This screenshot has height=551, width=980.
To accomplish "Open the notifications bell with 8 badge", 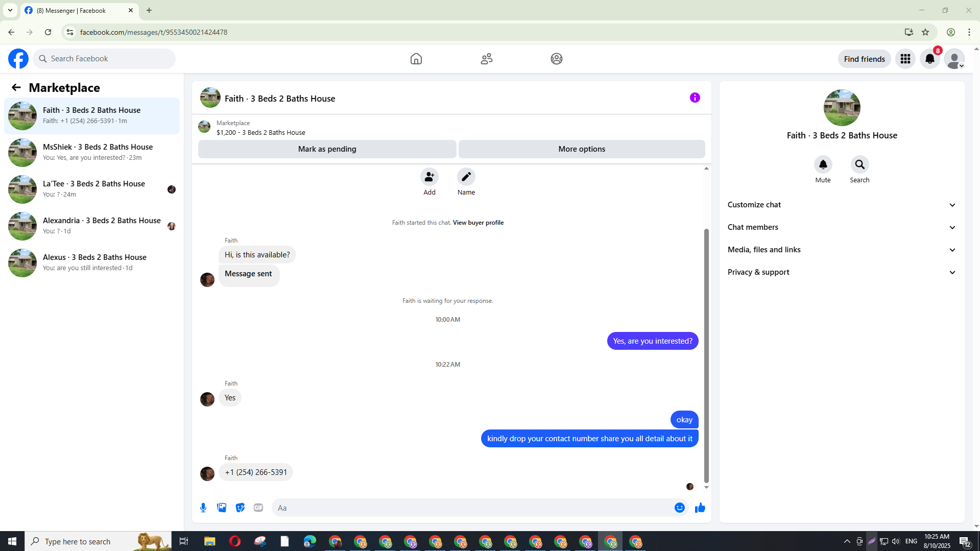I will point(930,59).
